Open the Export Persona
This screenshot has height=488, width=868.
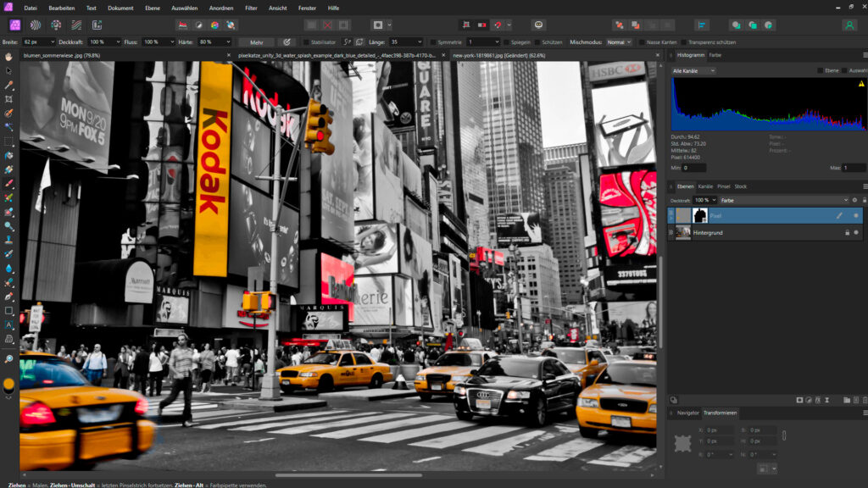[97, 25]
